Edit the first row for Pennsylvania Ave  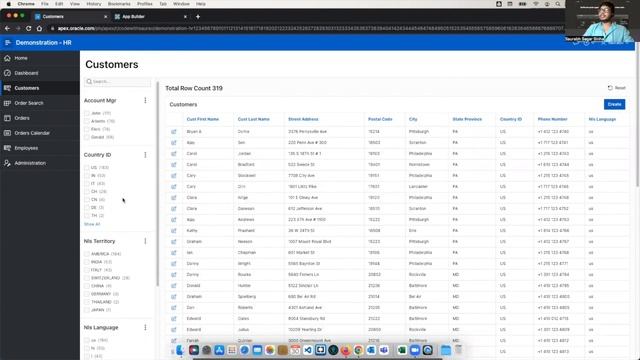point(173,132)
